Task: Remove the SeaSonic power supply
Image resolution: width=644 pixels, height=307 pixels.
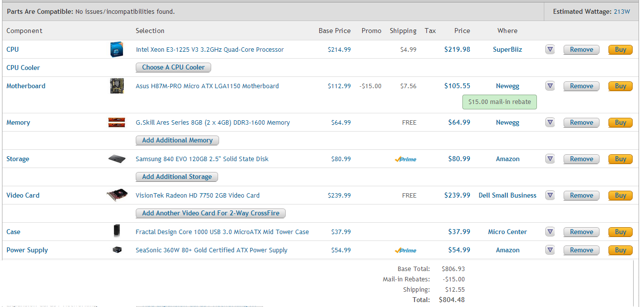Action: tap(581, 250)
